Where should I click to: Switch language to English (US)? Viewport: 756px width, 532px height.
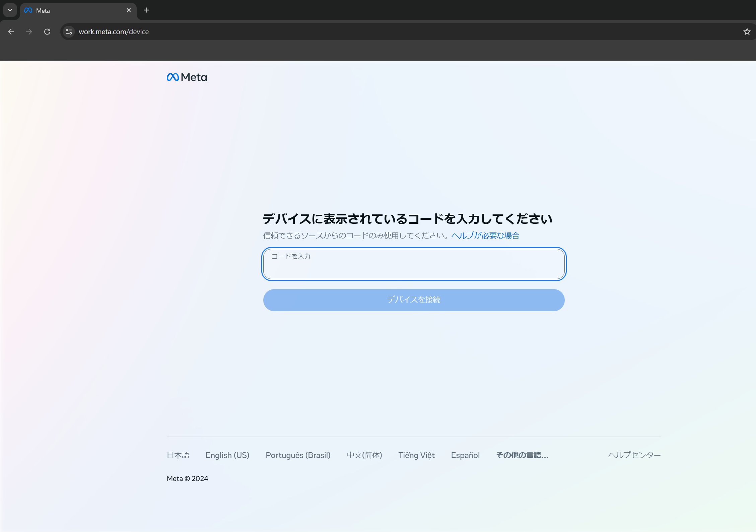click(x=227, y=455)
